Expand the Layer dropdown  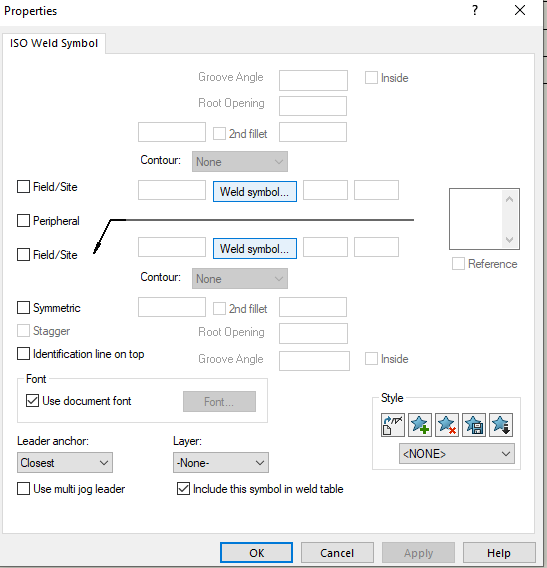pyautogui.click(x=221, y=463)
